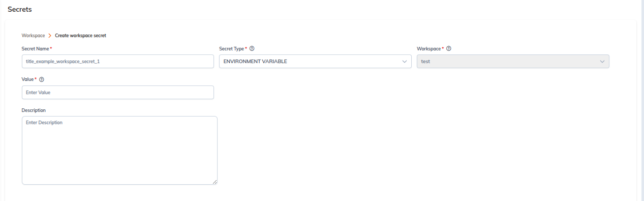Click the Create workspace secret breadcrumb text
Viewport: 644px width, 201px height.
[80, 36]
